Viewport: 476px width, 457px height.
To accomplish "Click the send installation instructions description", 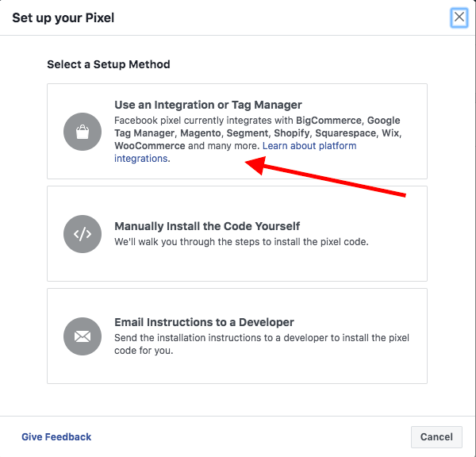I will pos(260,339).
